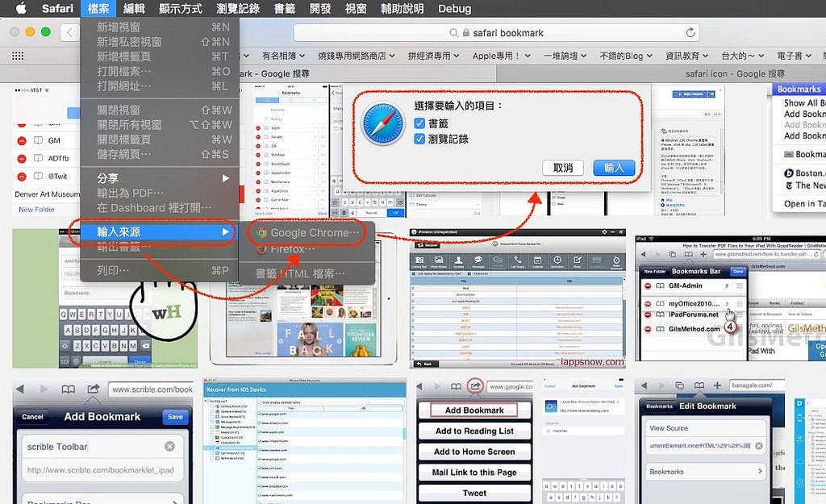Choose 列印 menu item
The image size is (826, 504).
pos(160,270)
